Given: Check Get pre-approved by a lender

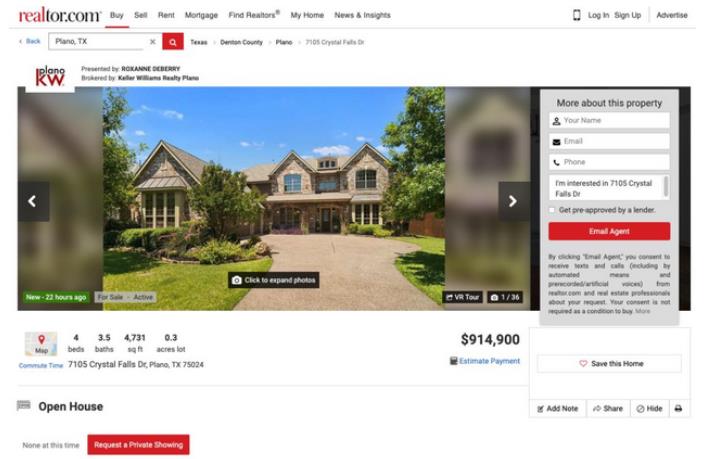Looking at the screenshot, I should [x=552, y=210].
